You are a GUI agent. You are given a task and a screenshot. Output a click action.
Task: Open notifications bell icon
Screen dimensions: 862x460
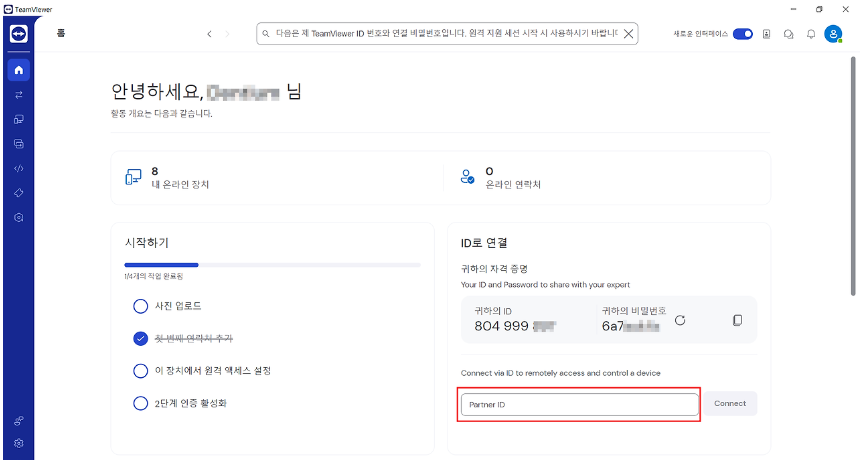click(x=811, y=34)
